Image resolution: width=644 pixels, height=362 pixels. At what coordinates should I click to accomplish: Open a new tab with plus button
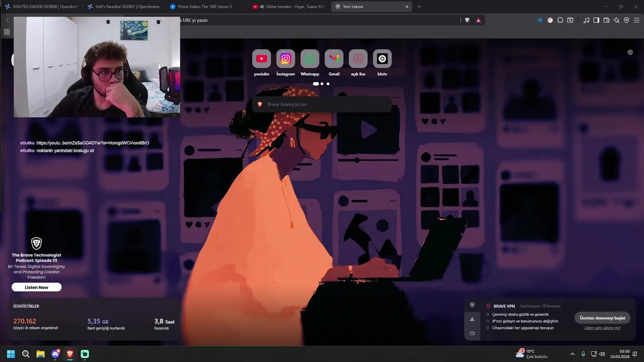pos(419,7)
